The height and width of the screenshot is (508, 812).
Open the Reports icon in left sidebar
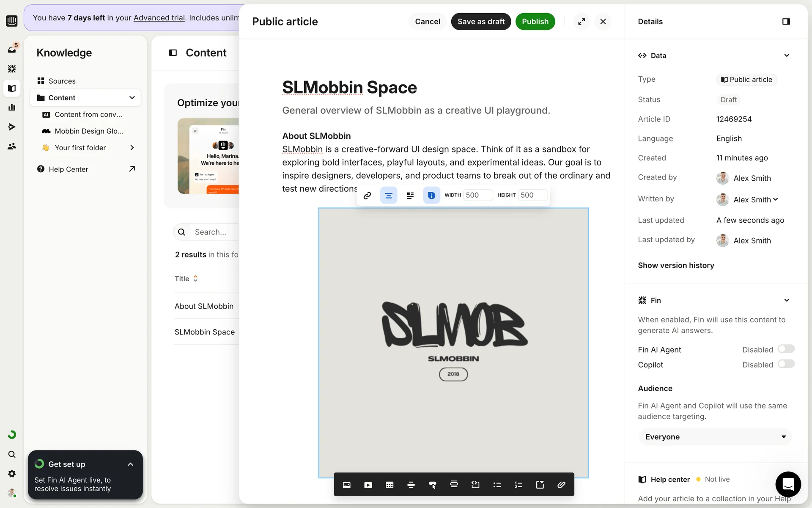tap(12, 108)
